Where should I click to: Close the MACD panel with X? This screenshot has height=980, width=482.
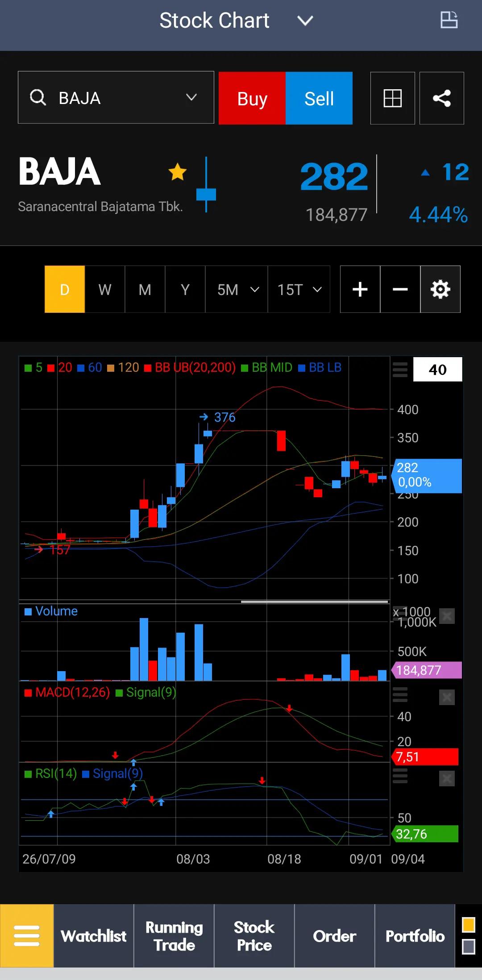(447, 697)
